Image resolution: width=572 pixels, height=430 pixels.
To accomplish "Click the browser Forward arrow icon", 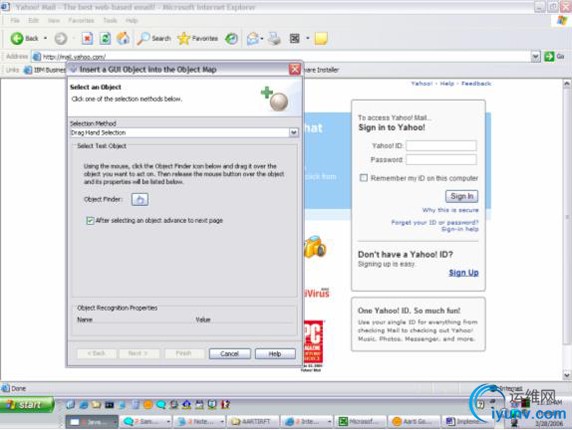I will pos(61,38).
